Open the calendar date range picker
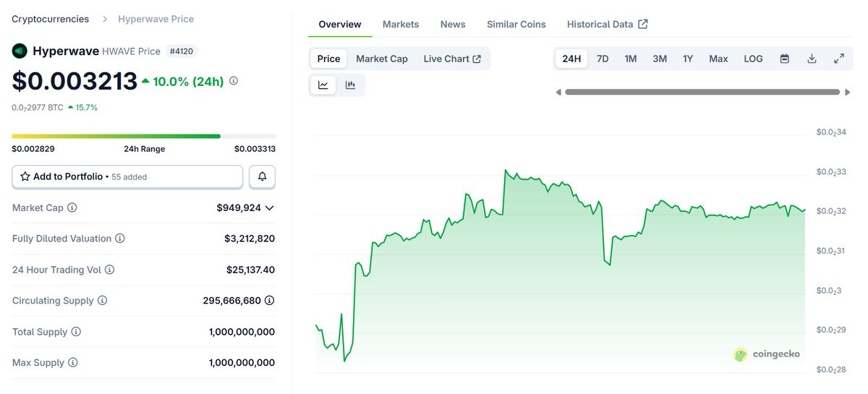 785,59
